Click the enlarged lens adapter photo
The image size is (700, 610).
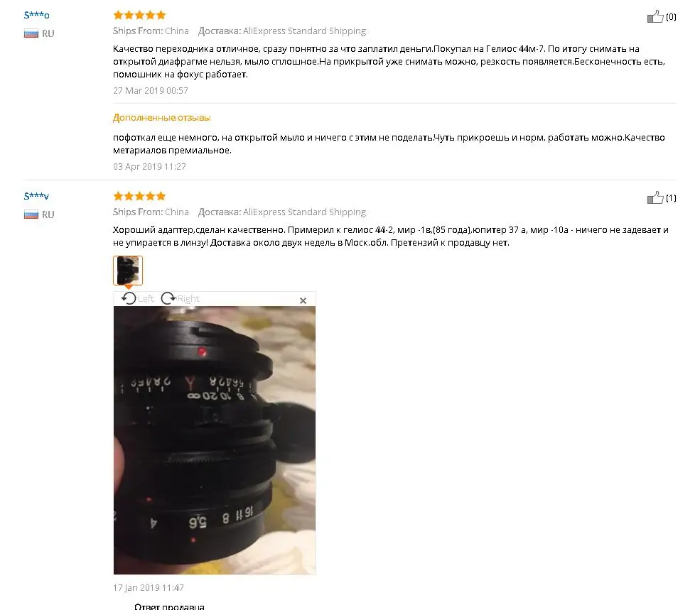[x=215, y=440]
